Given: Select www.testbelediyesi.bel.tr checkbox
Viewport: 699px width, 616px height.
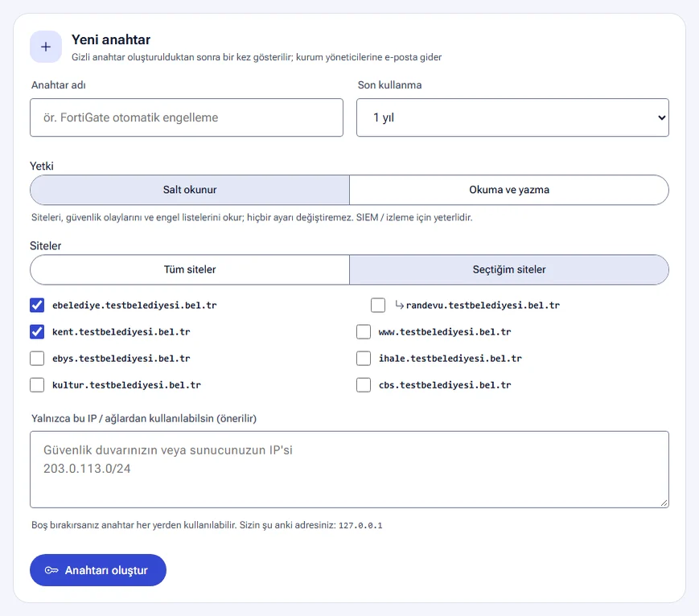Looking at the screenshot, I should (364, 331).
